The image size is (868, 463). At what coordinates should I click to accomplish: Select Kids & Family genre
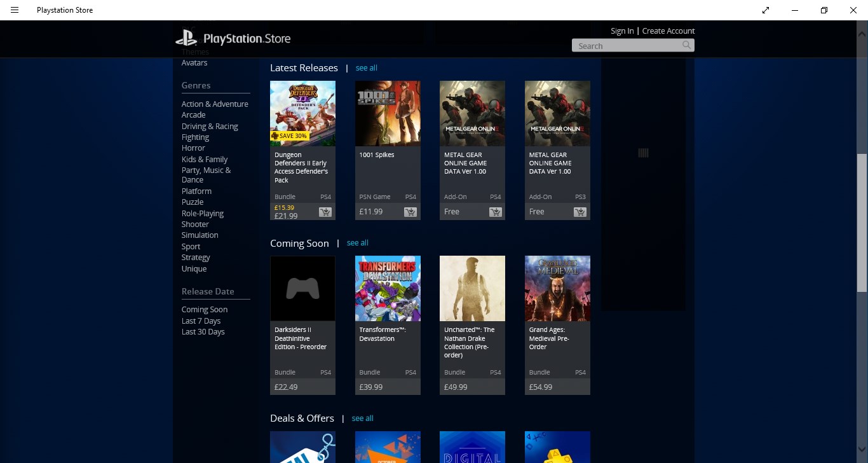[x=205, y=159]
